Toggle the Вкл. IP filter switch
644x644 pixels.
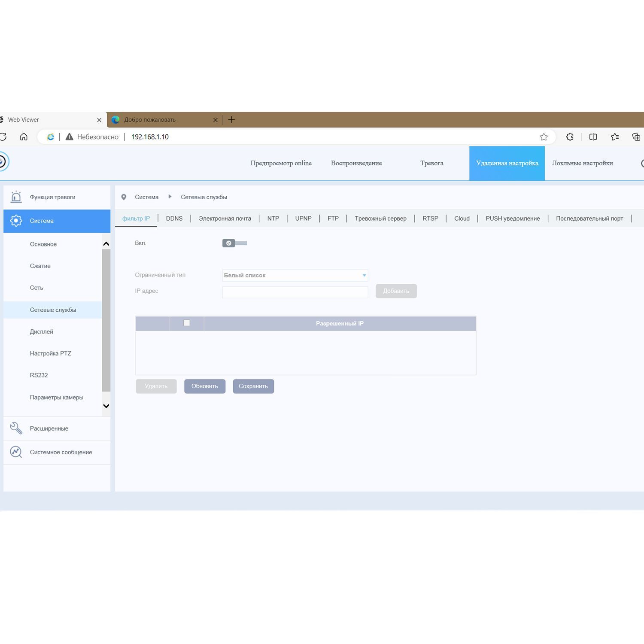234,243
